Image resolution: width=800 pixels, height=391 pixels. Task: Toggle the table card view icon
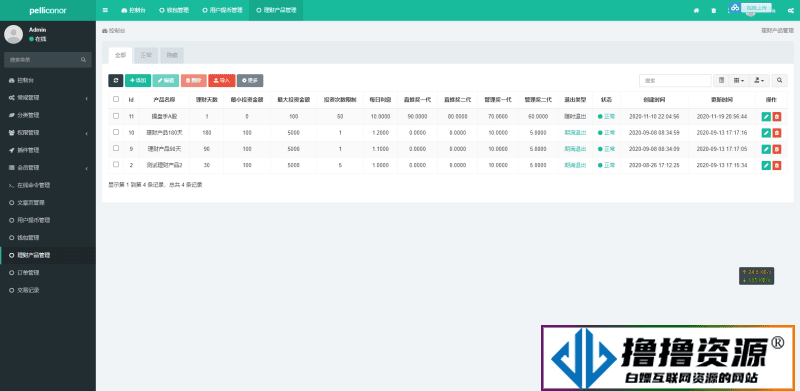(x=721, y=81)
